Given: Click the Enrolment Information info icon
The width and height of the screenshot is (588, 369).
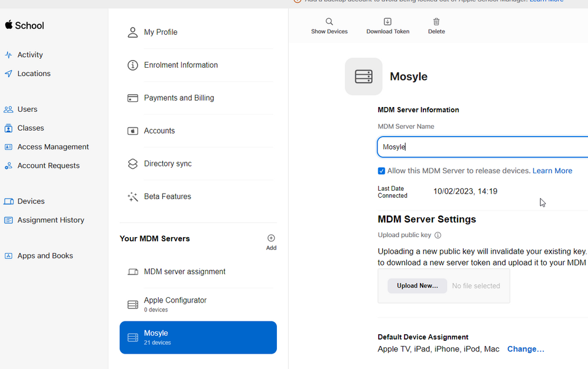Looking at the screenshot, I should 133,65.
